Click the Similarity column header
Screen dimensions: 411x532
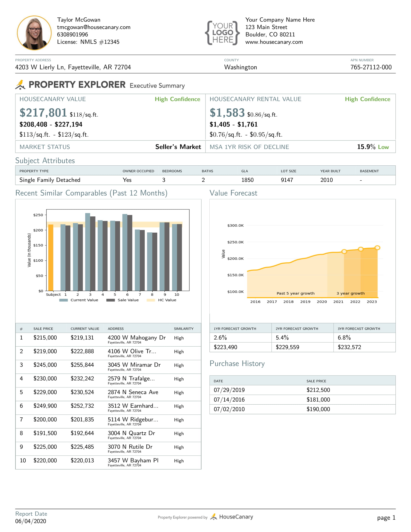[183, 329]
